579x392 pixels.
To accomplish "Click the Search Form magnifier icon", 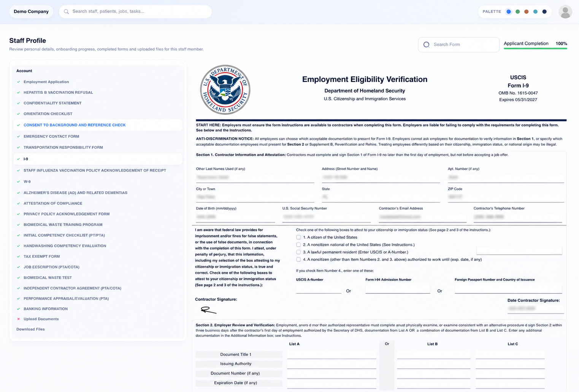I will (427, 44).
